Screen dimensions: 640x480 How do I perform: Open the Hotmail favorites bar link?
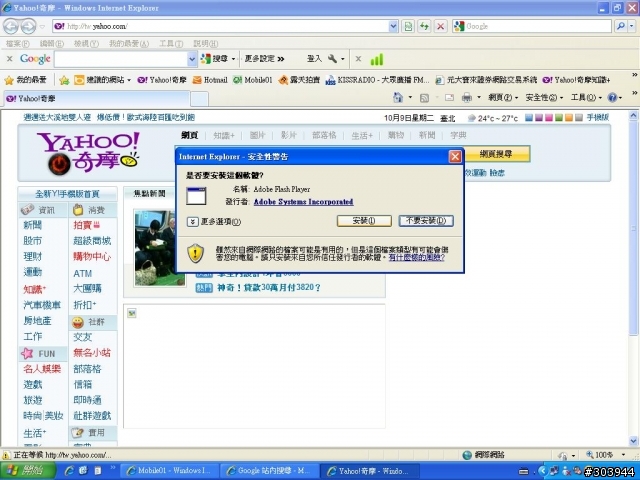pos(210,80)
